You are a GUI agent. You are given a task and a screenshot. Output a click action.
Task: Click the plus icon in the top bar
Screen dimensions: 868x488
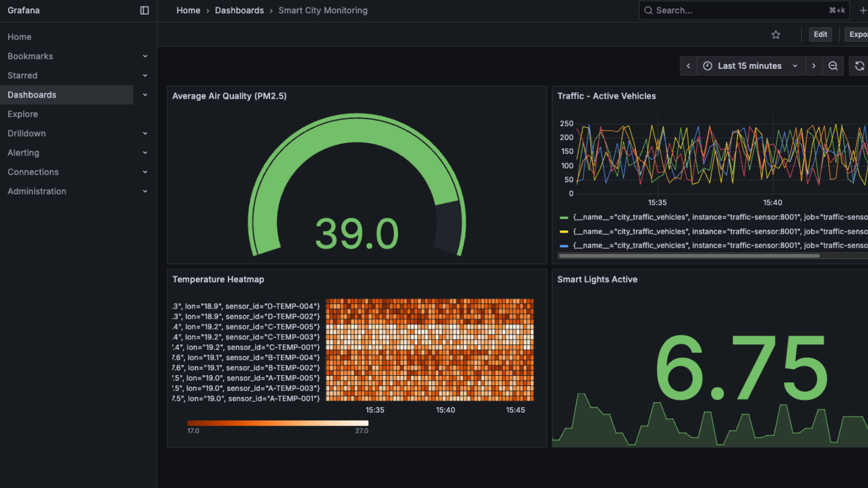point(863,10)
